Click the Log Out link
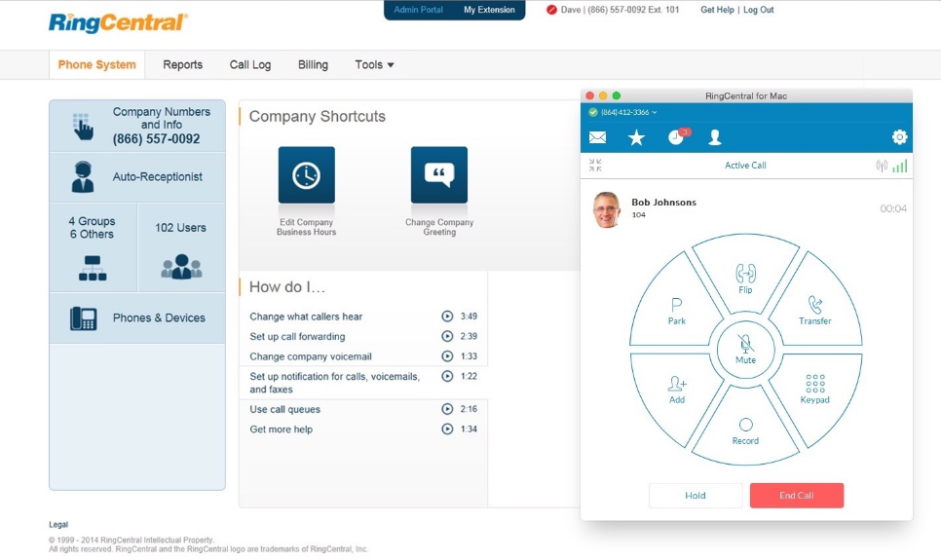Viewport: 941px width, 560px height. 759,11
